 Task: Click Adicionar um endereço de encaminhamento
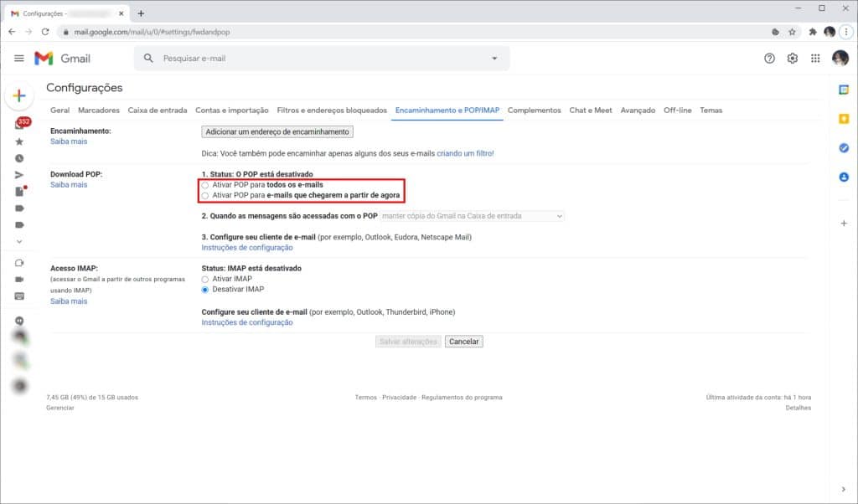point(277,131)
